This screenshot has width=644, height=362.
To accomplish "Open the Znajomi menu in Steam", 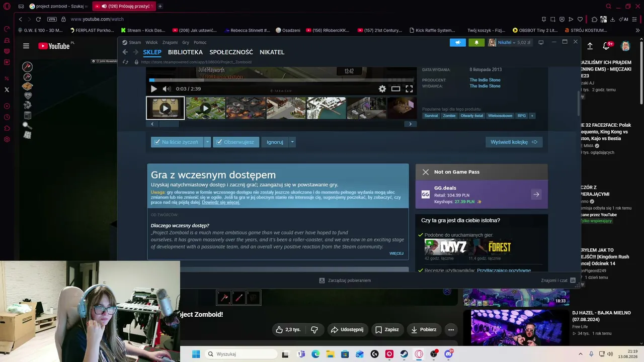I will [x=170, y=43].
